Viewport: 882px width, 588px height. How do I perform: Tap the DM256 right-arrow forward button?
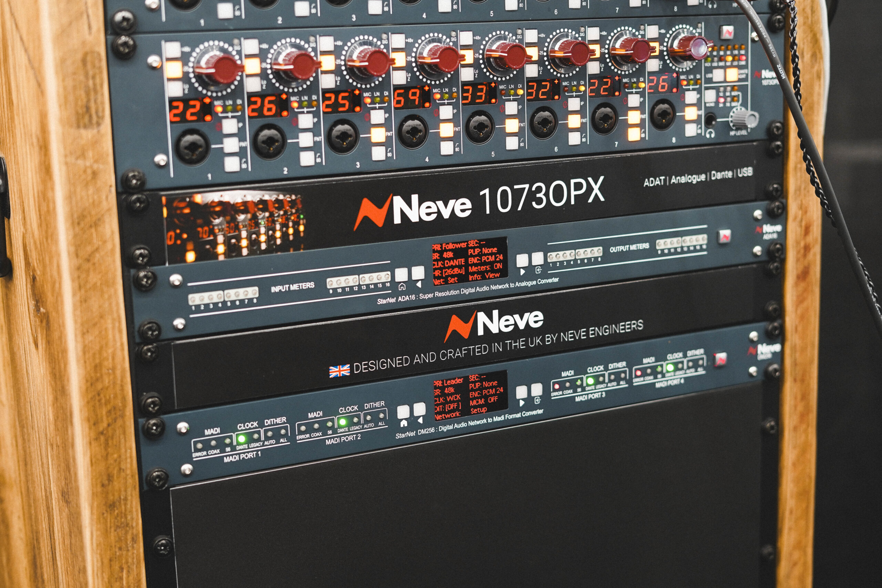(x=522, y=392)
